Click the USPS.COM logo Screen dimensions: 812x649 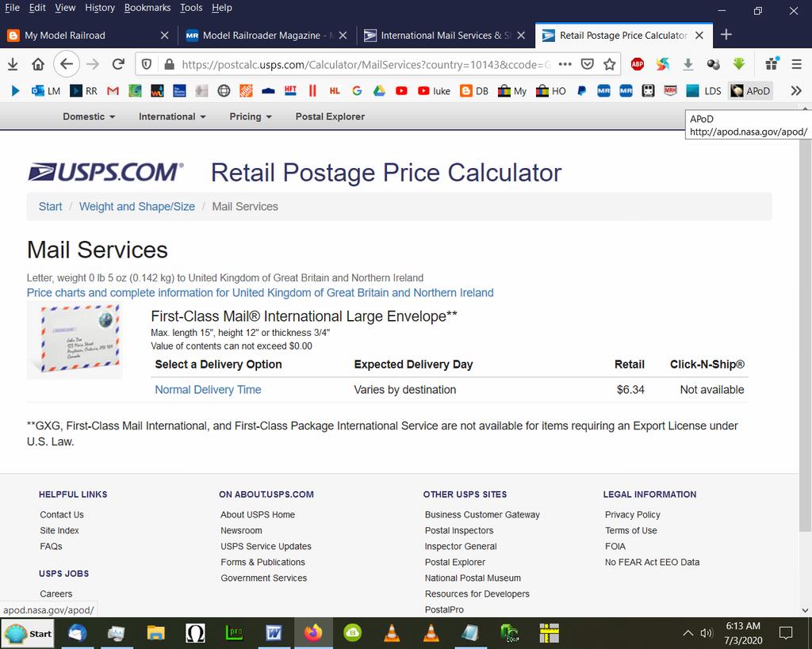[x=105, y=172]
